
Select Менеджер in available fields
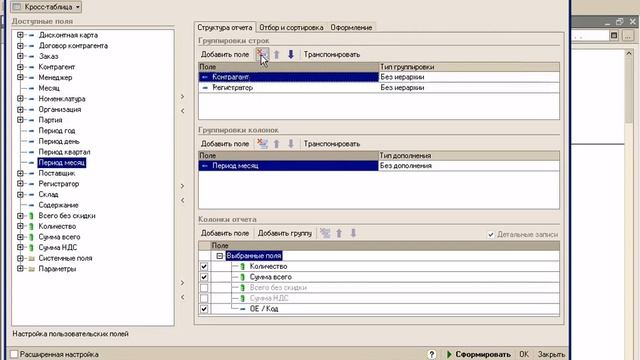(x=55, y=78)
